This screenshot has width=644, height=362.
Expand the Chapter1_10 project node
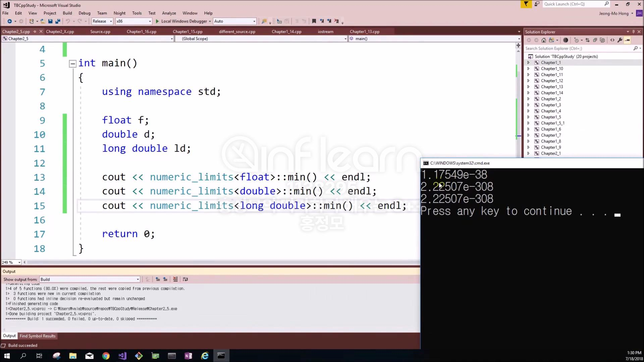pos(528,69)
